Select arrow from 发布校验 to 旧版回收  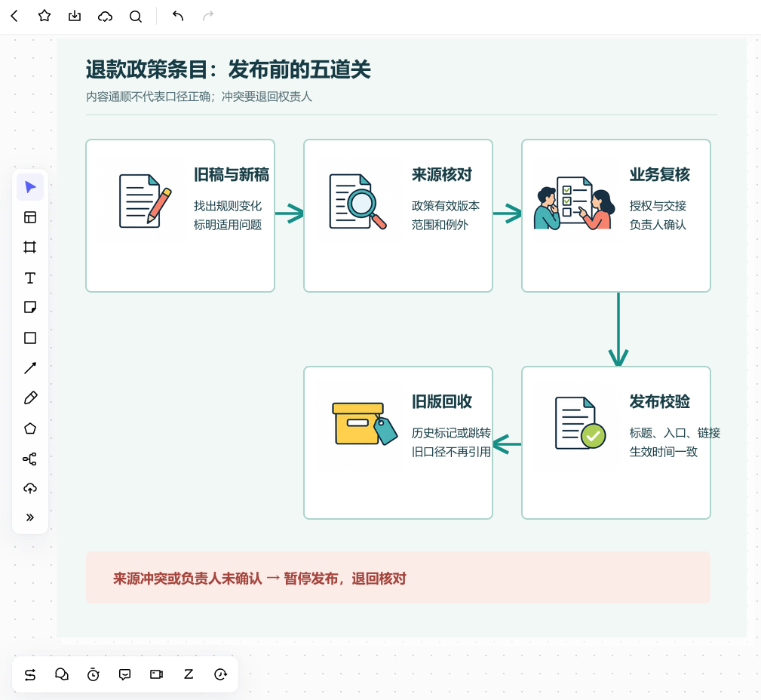[x=507, y=444]
